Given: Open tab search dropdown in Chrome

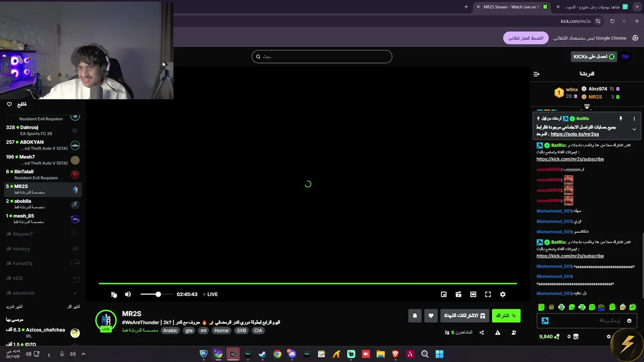Looking at the screenshot, I should (637, 7).
